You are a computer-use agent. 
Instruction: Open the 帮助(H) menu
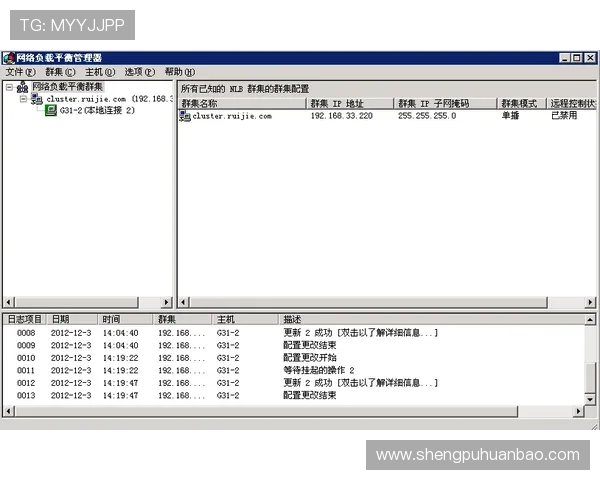179,72
